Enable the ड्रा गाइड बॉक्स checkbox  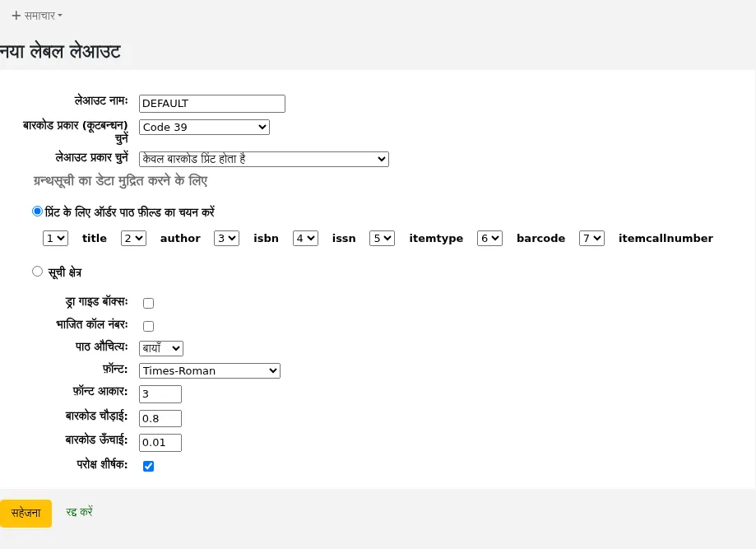pos(149,303)
